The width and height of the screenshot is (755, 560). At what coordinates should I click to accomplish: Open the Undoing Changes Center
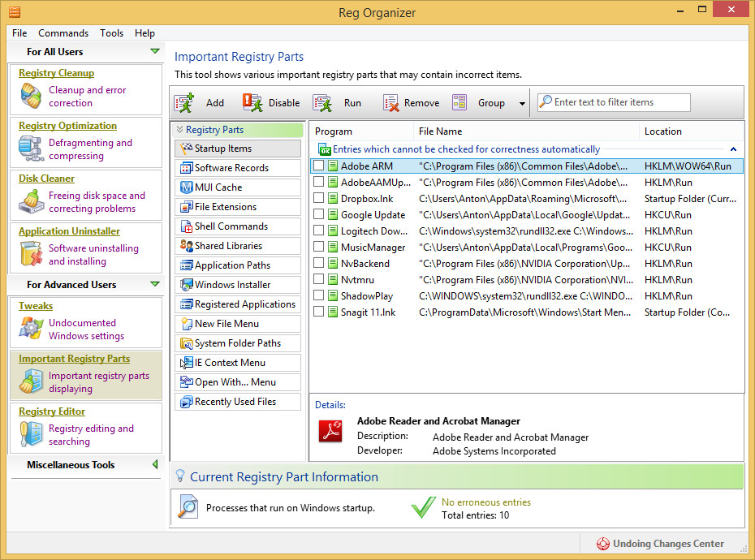660,544
